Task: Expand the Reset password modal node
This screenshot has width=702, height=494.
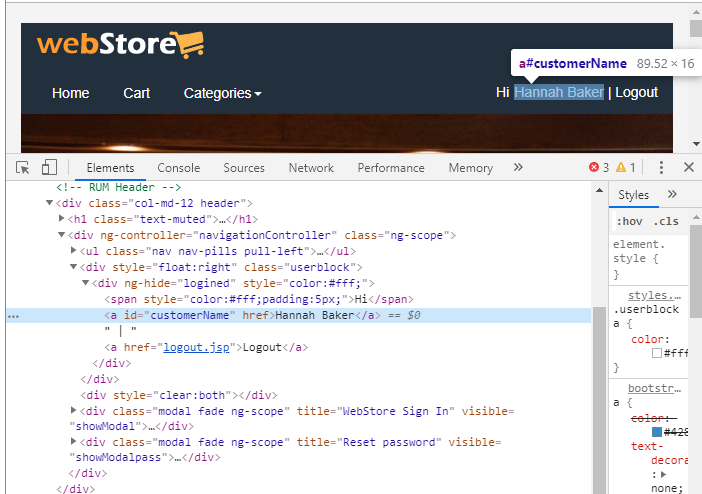Action: 73,441
